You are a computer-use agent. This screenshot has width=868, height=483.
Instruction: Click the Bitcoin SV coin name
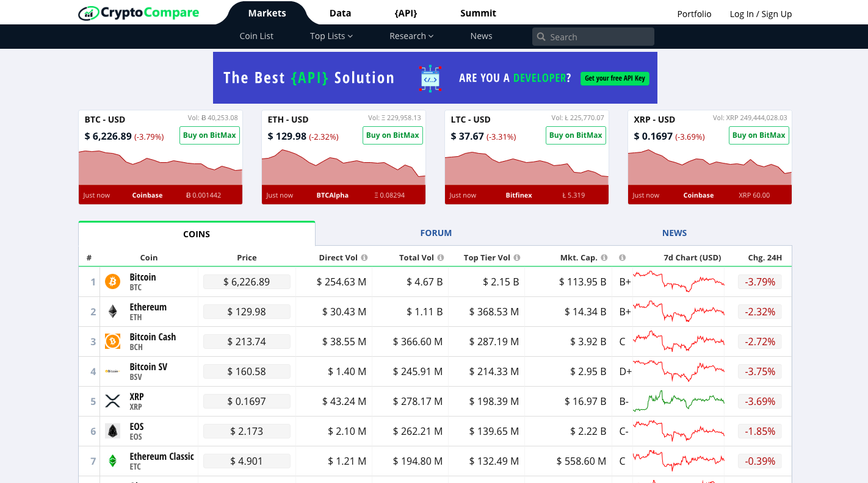pos(148,367)
